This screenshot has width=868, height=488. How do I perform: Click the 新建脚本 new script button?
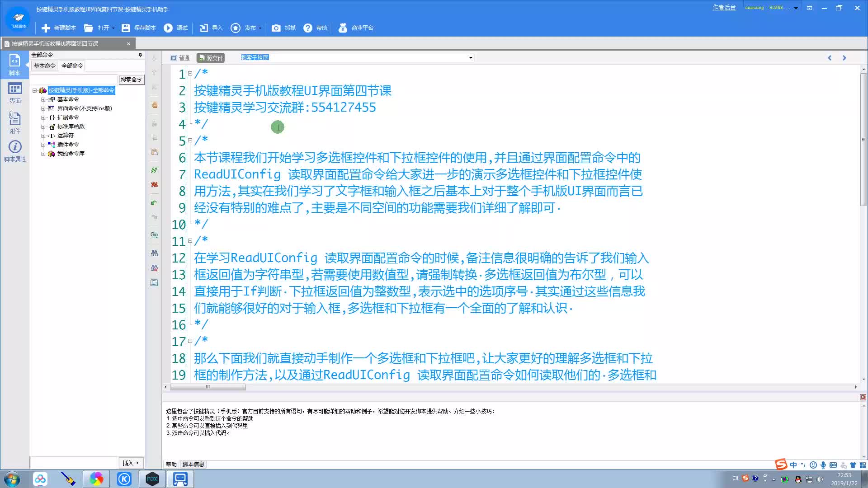(58, 28)
